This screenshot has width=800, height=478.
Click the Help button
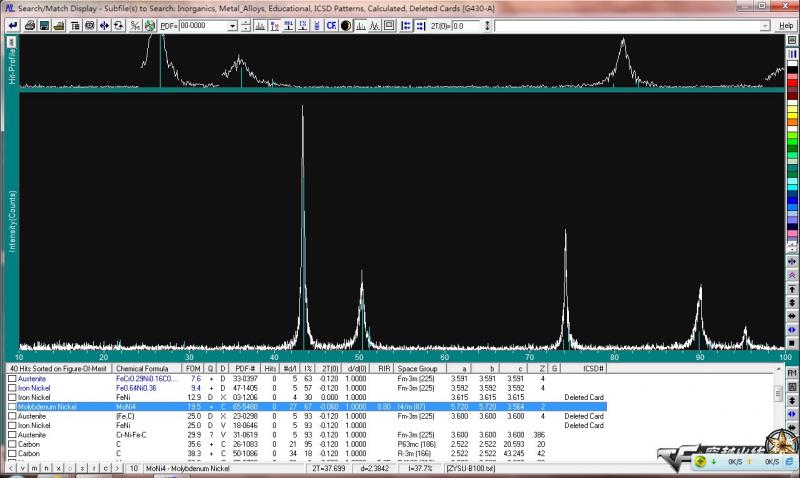point(786,25)
